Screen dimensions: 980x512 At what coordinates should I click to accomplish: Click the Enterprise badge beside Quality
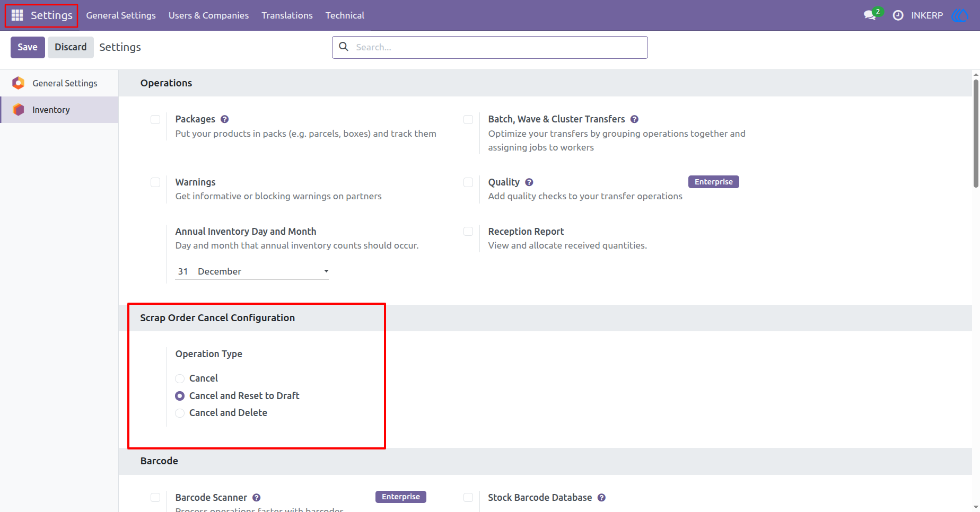click(x=713, y=182)
